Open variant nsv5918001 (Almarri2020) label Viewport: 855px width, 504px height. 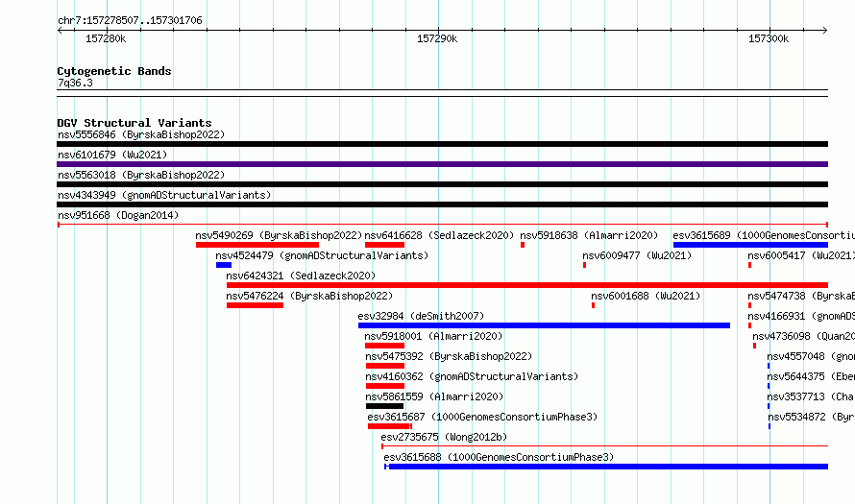(x=433, y=336)
